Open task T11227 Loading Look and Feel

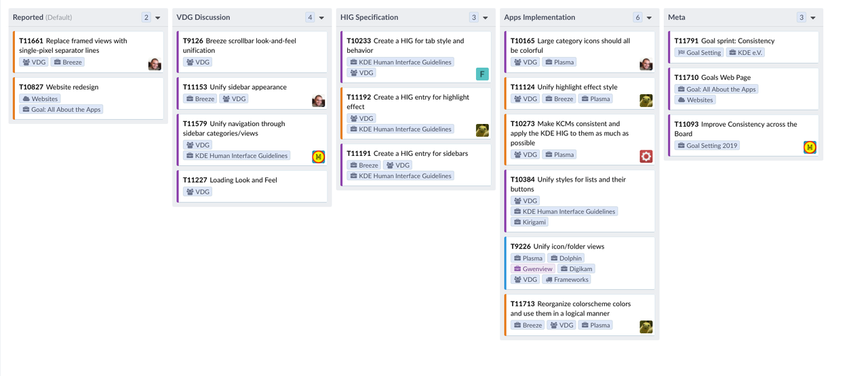230,180
